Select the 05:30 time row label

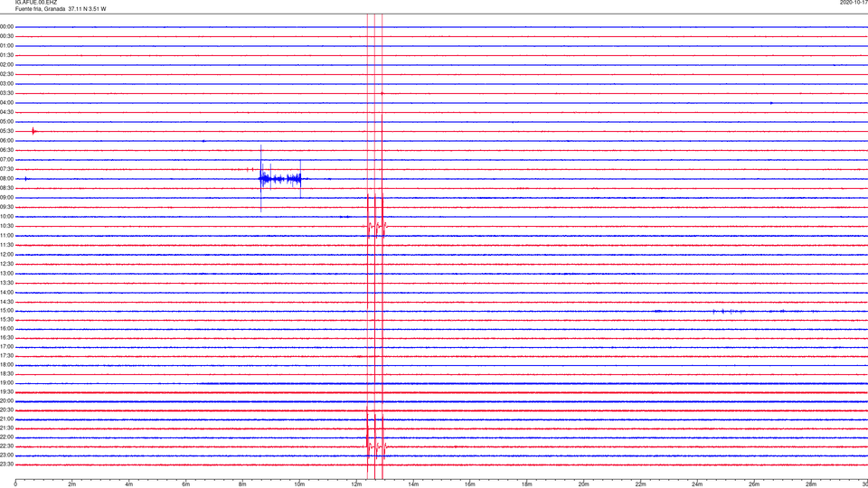click(6, 131)
